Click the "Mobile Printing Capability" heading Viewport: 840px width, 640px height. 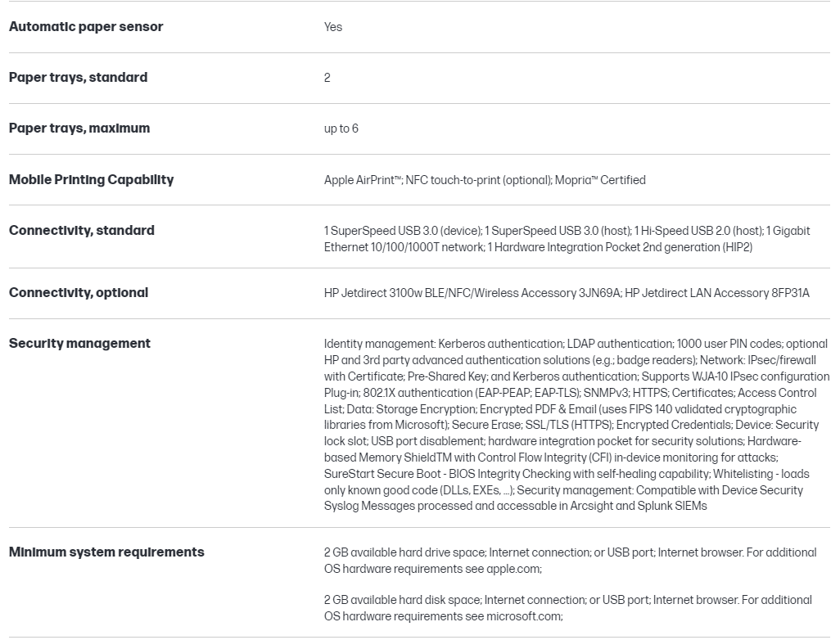91,180
